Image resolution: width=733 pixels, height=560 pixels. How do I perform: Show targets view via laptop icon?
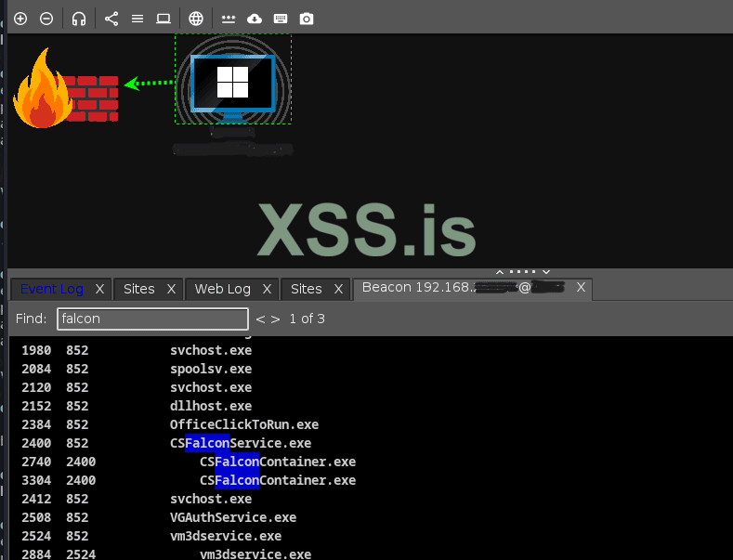[x=164, y=19]
